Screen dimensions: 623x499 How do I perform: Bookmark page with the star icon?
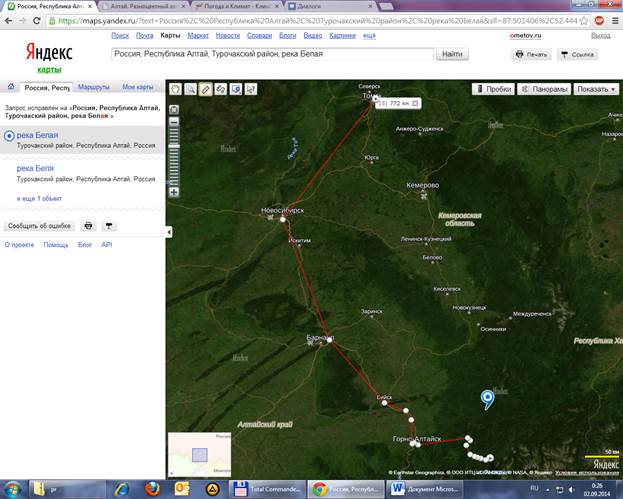[x=584, y=21]
